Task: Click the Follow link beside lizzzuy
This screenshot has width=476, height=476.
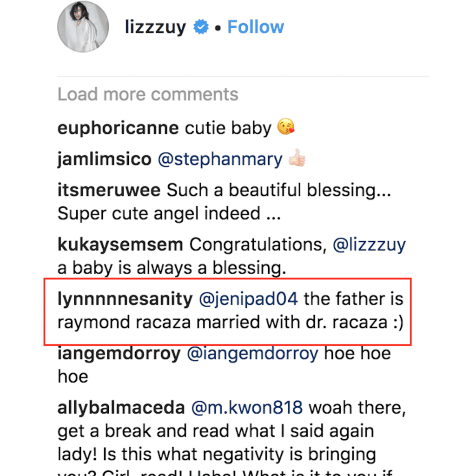Action: [x=255, y=27]
